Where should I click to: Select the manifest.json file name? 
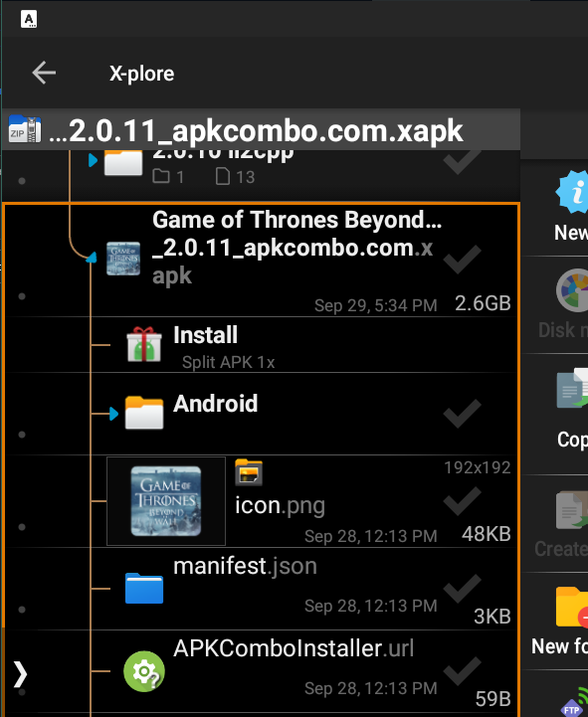246,566
